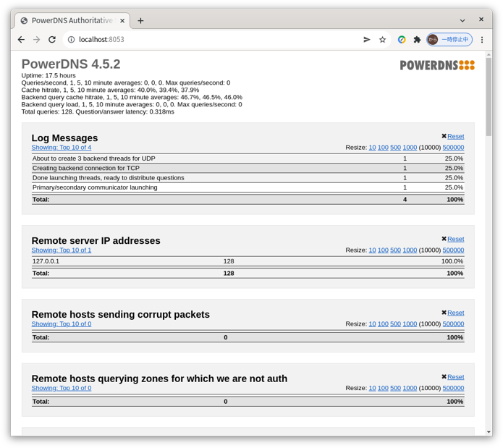The image size is (503, 448).
Task: Open not-auth zones 'Showing: Top 10 of 0'
Action: coord(62,388)
